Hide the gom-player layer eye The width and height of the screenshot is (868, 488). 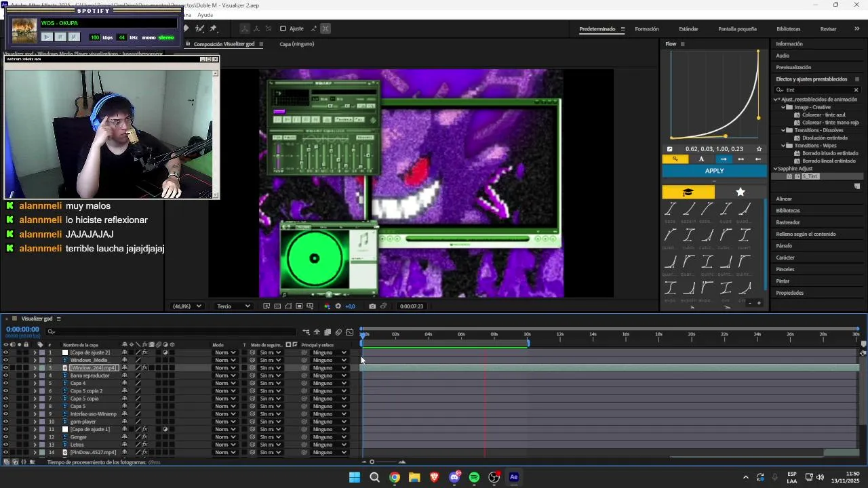pos(5,422)
